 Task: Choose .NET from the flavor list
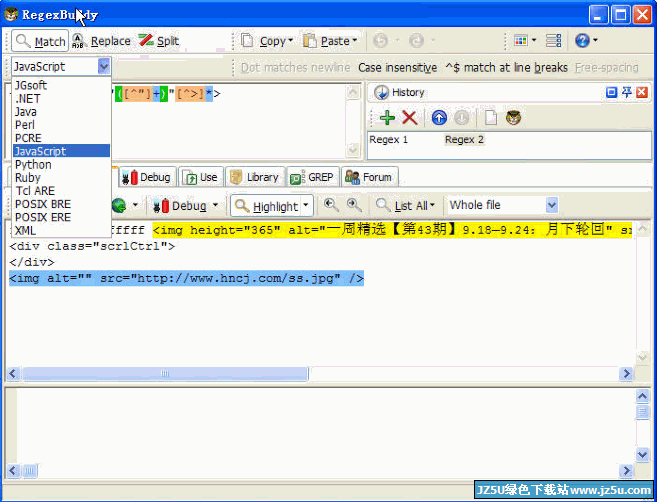(x=61, y=98)
